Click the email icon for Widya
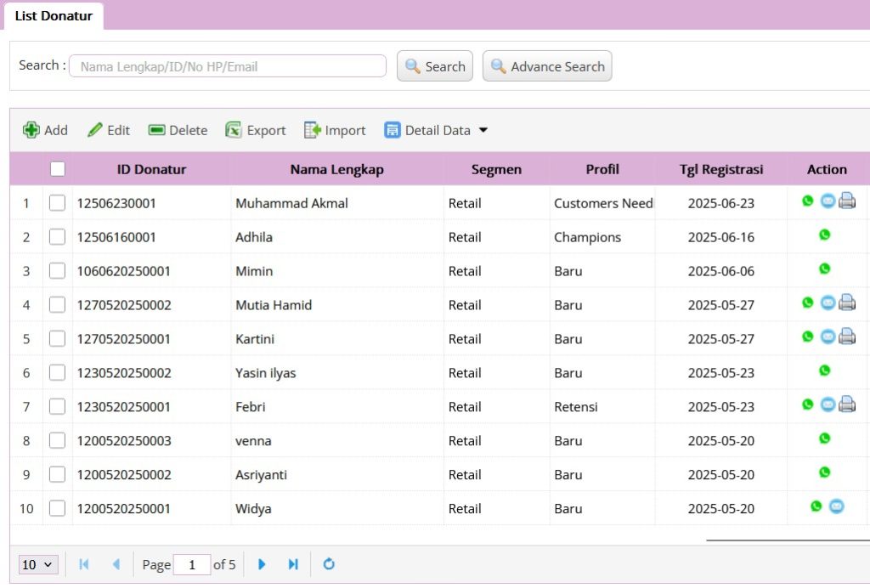Viewport: 870px width, 588px height. tap(836, 506)
